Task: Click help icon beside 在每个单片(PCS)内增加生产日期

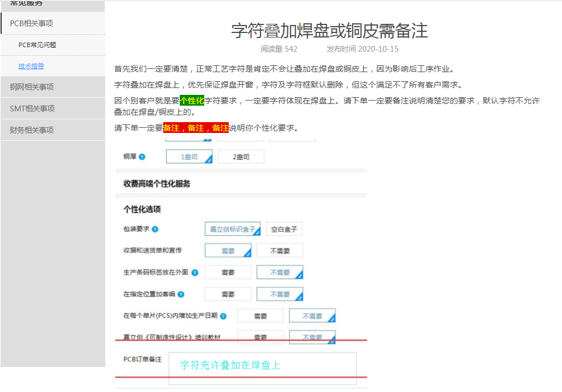Action: pos(223,316)
